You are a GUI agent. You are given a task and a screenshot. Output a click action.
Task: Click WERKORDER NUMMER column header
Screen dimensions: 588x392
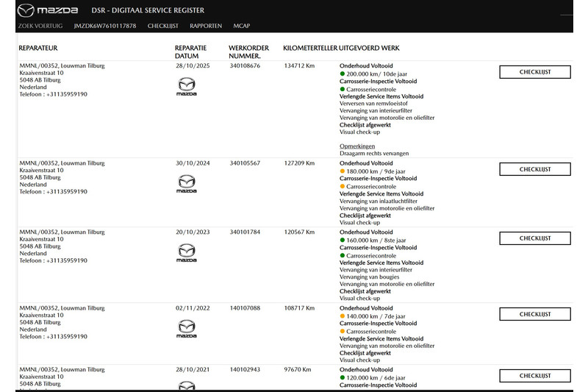click(248, 51)
